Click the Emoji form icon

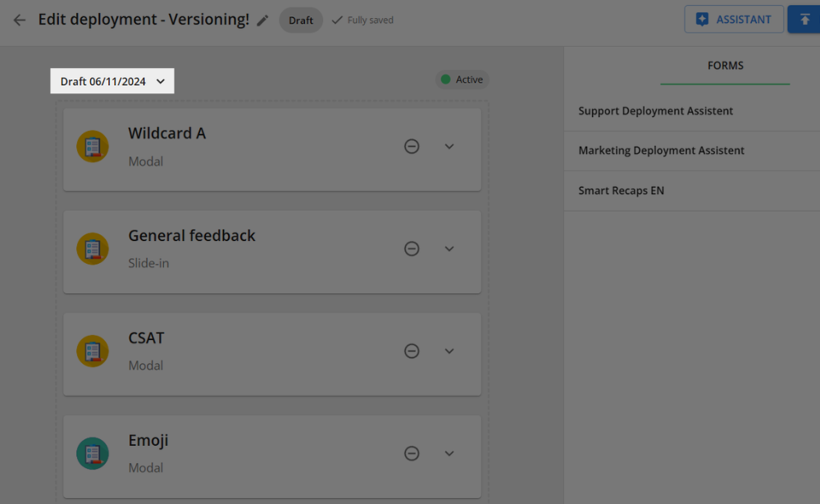coord(93,453)
